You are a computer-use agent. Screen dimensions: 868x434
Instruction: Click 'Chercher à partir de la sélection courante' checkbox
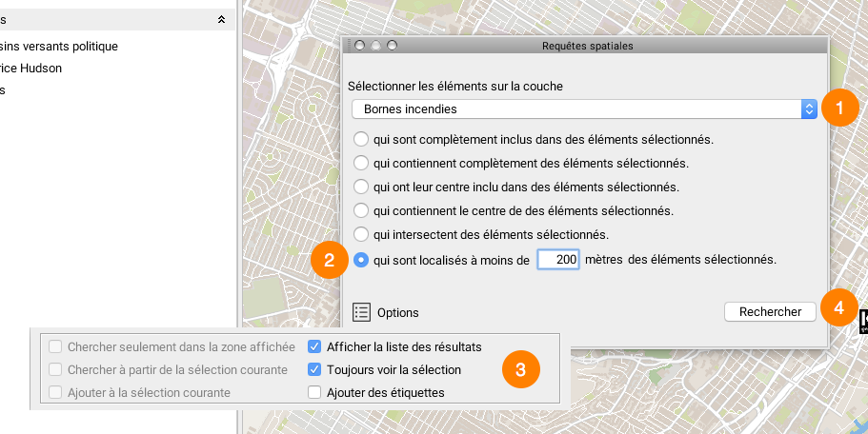(x=56, y=369)
